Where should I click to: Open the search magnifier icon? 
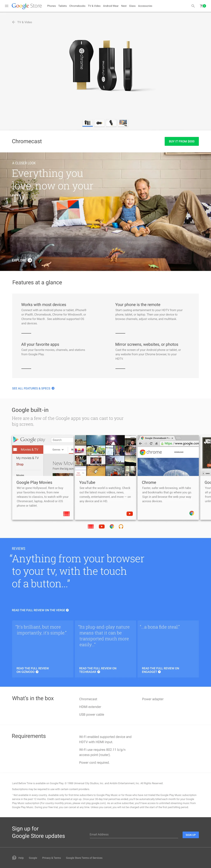193,6
